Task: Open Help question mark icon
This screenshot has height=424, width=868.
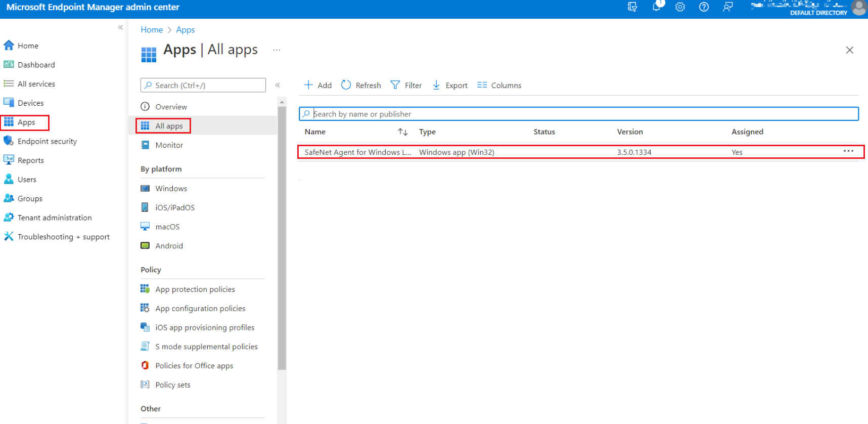Action: pyautogui.click(x=704, y=7)
